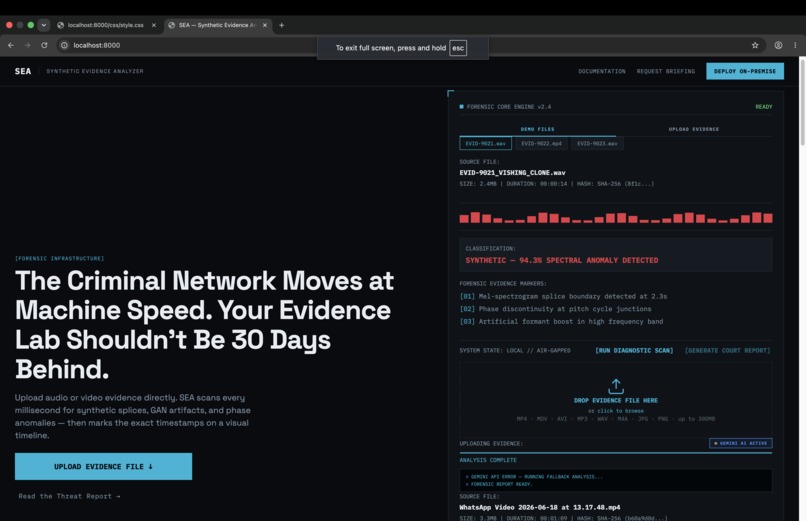Close the style.css tab
Image resolution: width=806 pixels, height=521 pixels.
tap(153, 25)
